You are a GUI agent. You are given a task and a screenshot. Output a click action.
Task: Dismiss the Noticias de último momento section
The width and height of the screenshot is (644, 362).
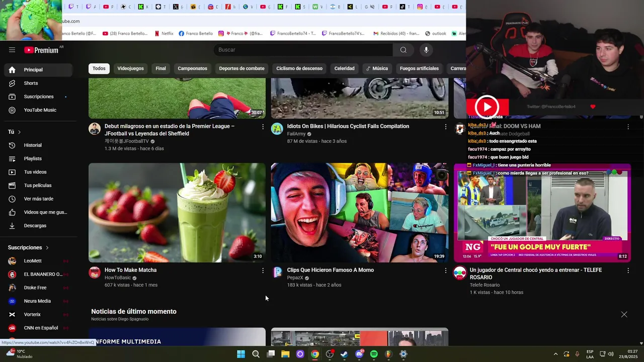point(624,314)
